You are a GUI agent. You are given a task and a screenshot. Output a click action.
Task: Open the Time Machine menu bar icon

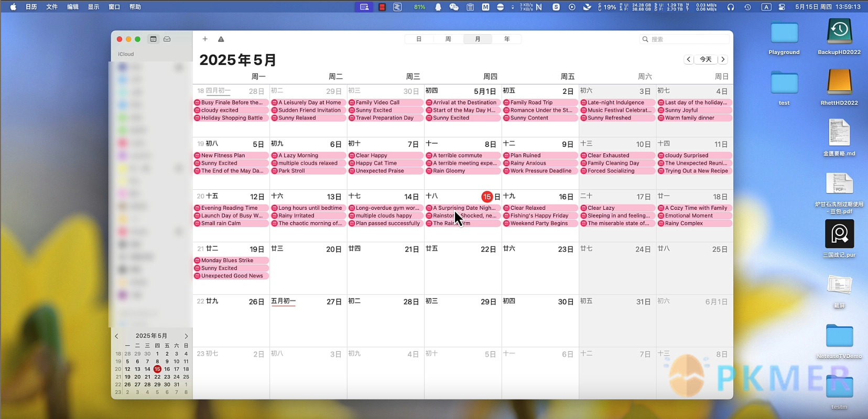[x=747, y=7]
